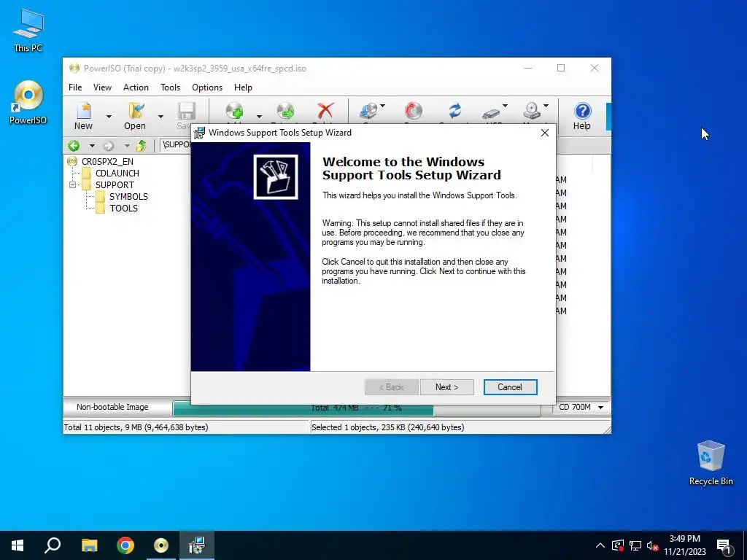Select the SUPPORT folder in tree
Screen dimensions: 747x560
(115, 184)
